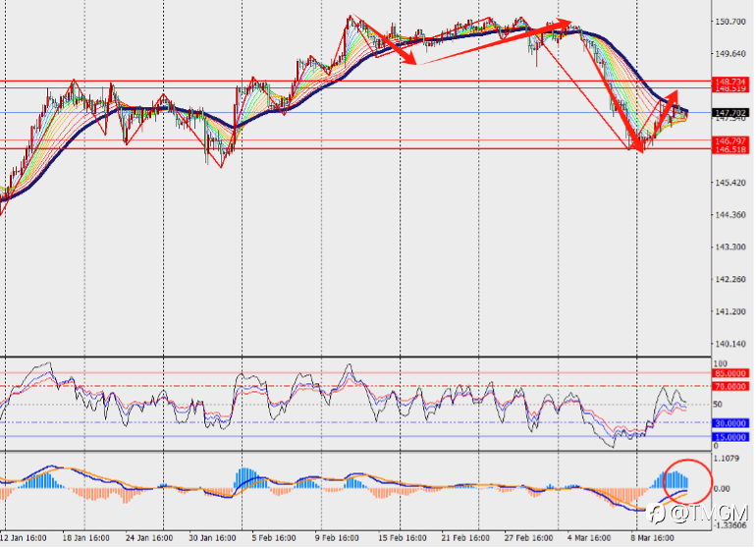
Task: Click the 150.700 price scale label
Action: coord(730,22)
